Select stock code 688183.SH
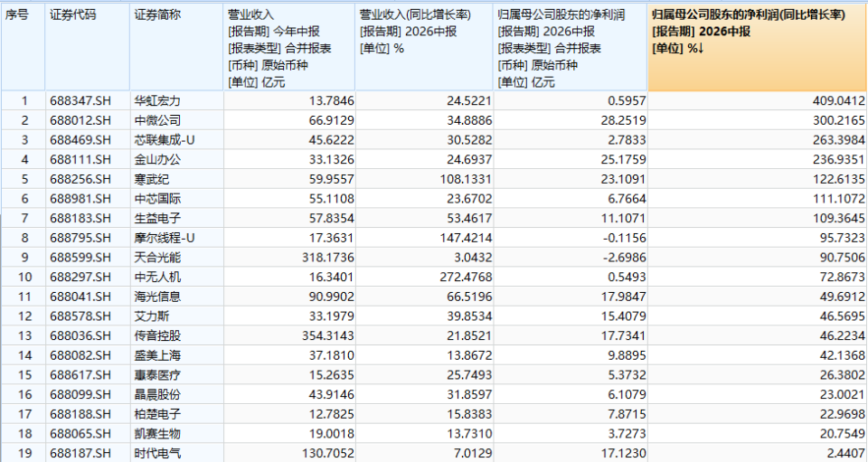 80,218
